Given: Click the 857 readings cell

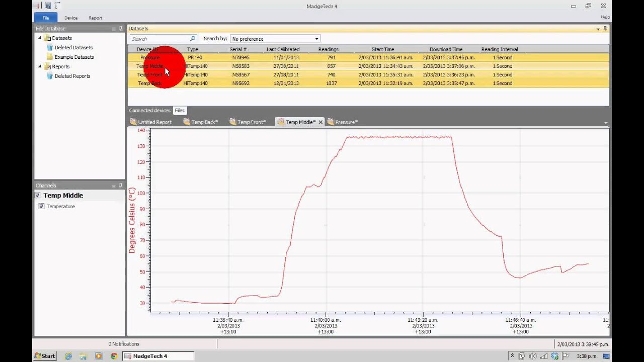Looking at the screenshot, I should click(331, 66).
